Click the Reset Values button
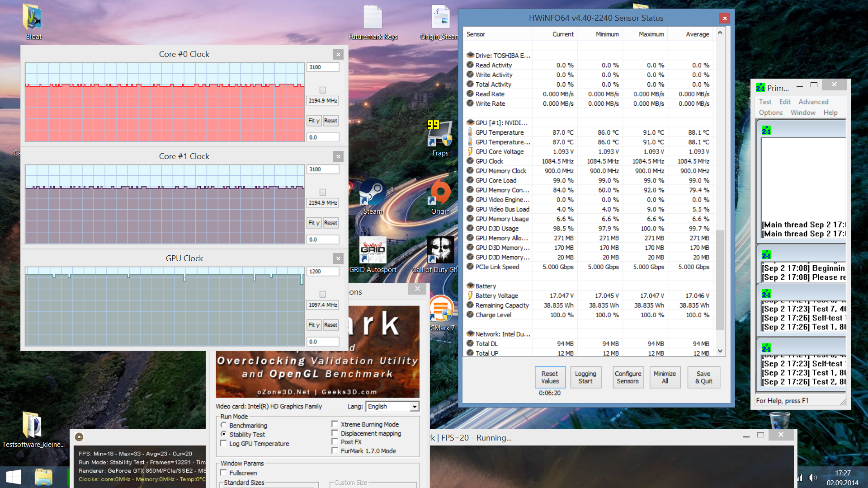The width and height of the screenshot is (868, 488). (x=550, y=377)
